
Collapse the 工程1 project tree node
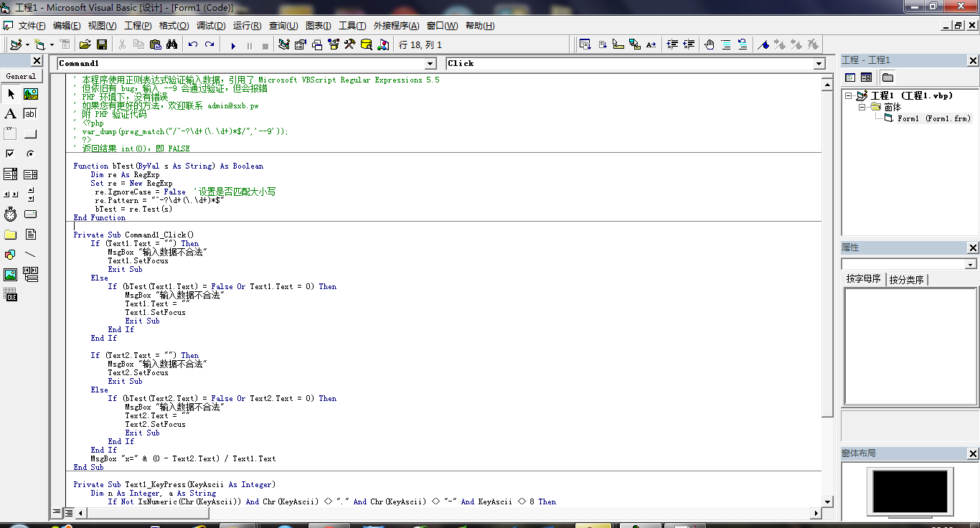tap(849, 95)
